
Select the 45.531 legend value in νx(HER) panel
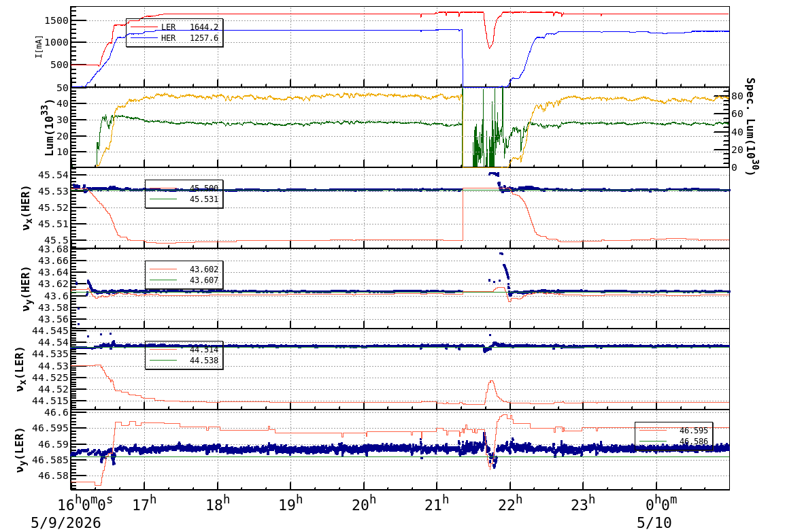(x=204, y=199)
